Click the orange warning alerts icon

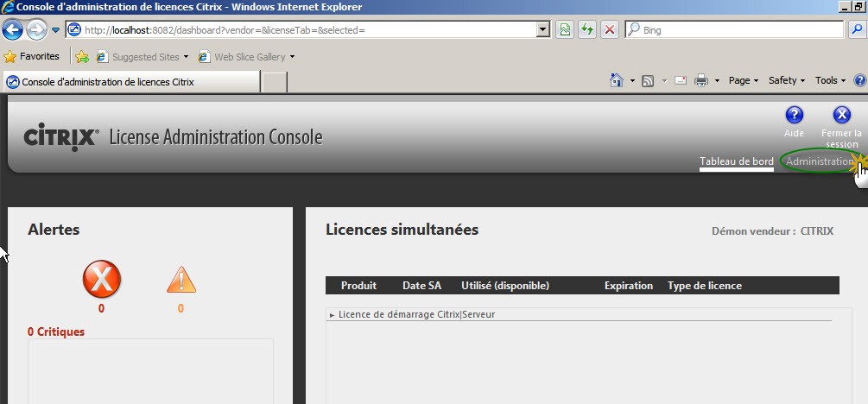181,280
